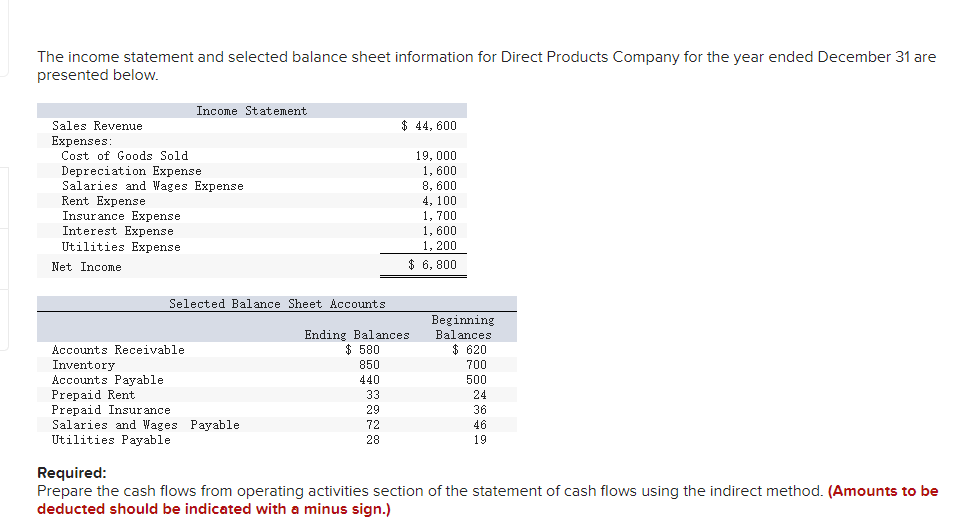Click the Selected Balance Sheet Accounts header
The image size is (979, 527).
point(277,304)
